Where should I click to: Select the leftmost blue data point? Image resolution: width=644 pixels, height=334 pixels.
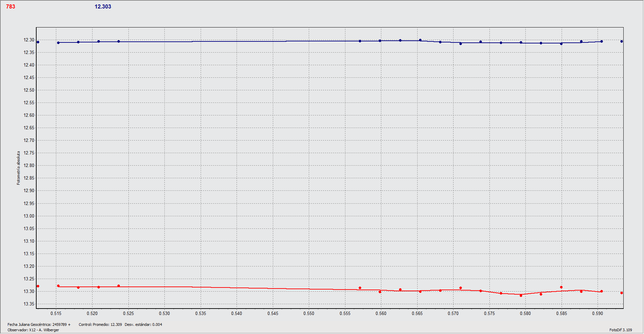38,42
